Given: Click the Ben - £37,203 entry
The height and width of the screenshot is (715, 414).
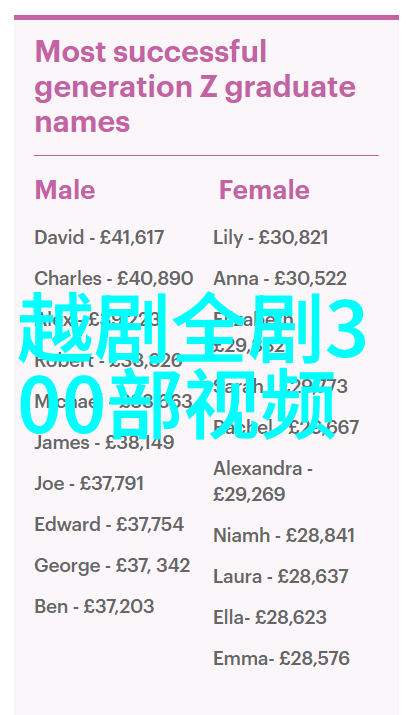Looking at the screenshot, I should (94, 606).
